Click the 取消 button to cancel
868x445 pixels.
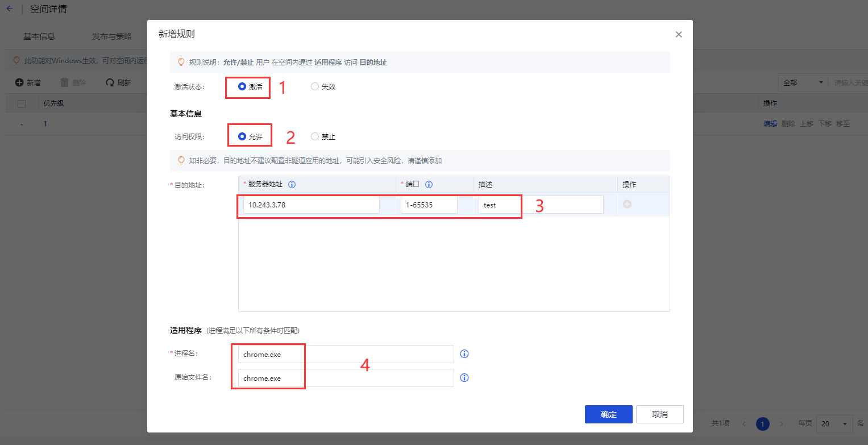[x=659, y=414]
